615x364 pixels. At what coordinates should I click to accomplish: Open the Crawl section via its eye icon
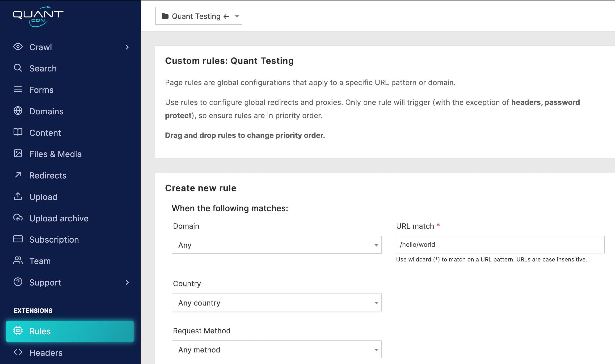click(18, 47)
